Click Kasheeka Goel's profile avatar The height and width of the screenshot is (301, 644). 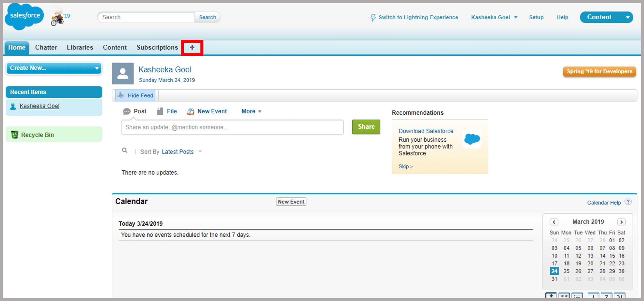click(x=123, y=74)
